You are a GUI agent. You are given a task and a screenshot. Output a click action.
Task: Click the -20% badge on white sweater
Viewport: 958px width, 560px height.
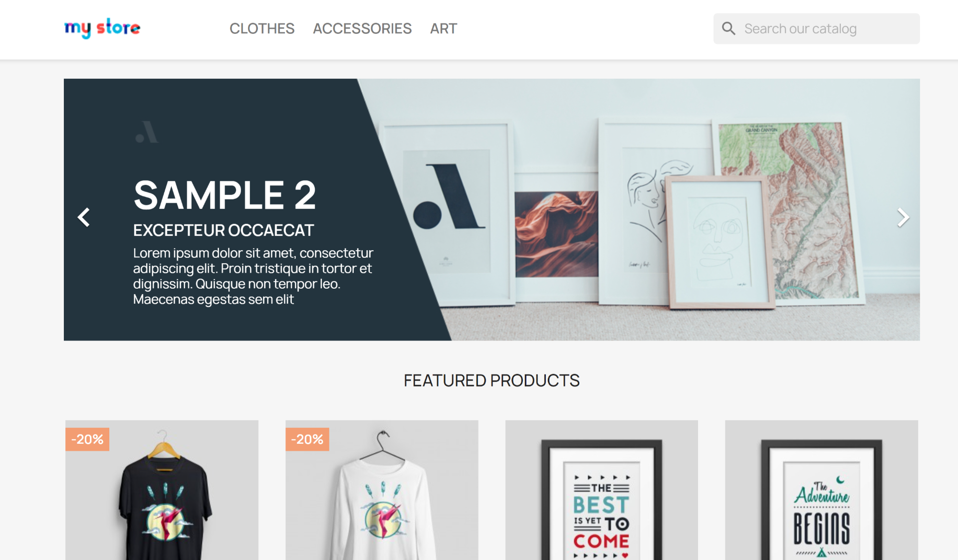[307, 439]
